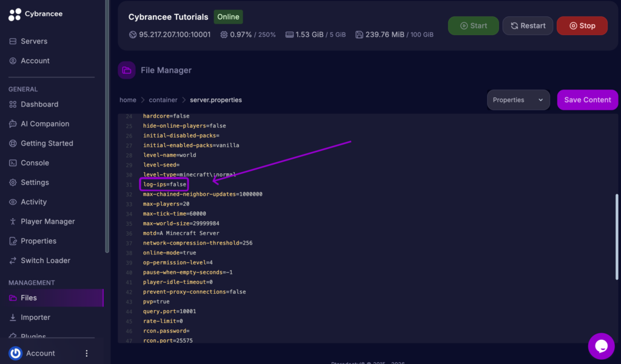Click the AI Companion robot icon
This screenshot has height=364, width=621.
tap(13, 124)
